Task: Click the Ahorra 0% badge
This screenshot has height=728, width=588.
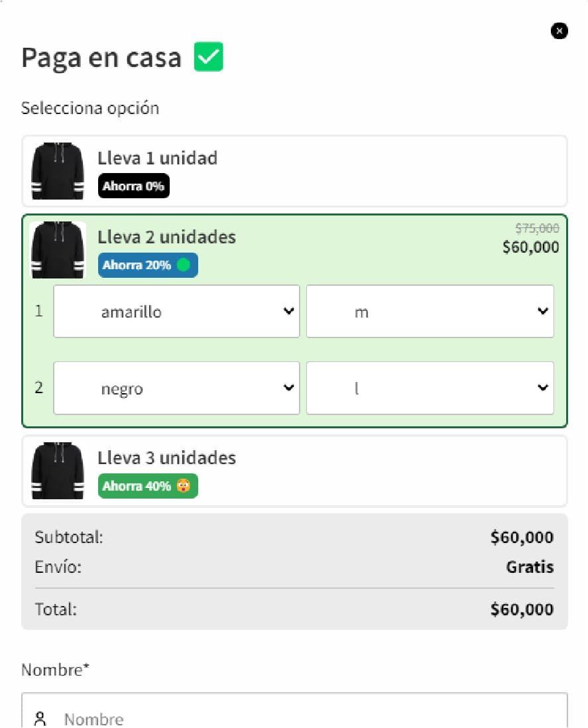Action: pos(133,186)
